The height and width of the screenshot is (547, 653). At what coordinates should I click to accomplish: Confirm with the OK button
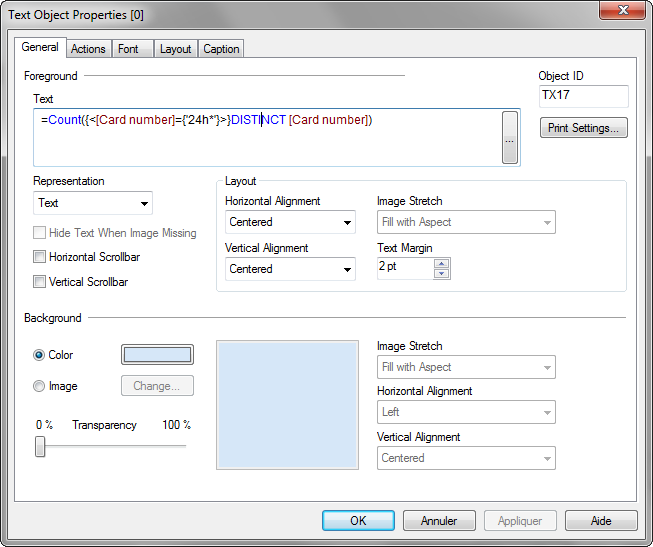(x=358, y=521)
